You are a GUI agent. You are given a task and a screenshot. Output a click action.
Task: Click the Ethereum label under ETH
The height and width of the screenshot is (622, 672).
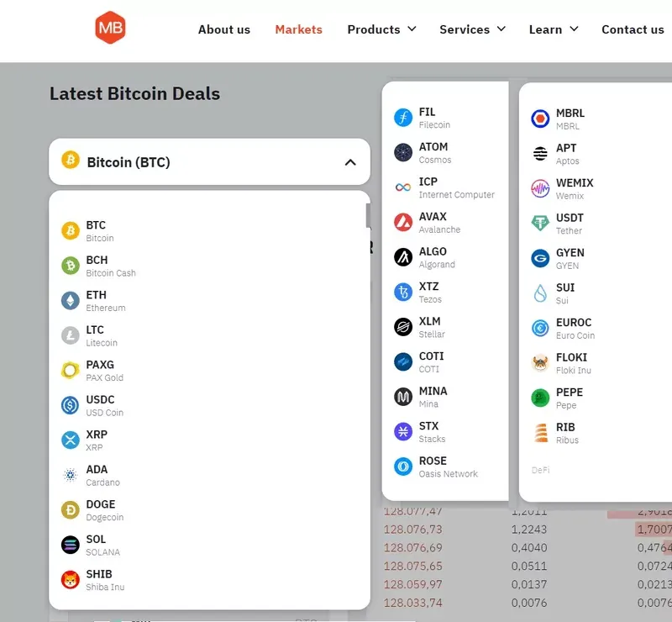(x=106, y=308)
